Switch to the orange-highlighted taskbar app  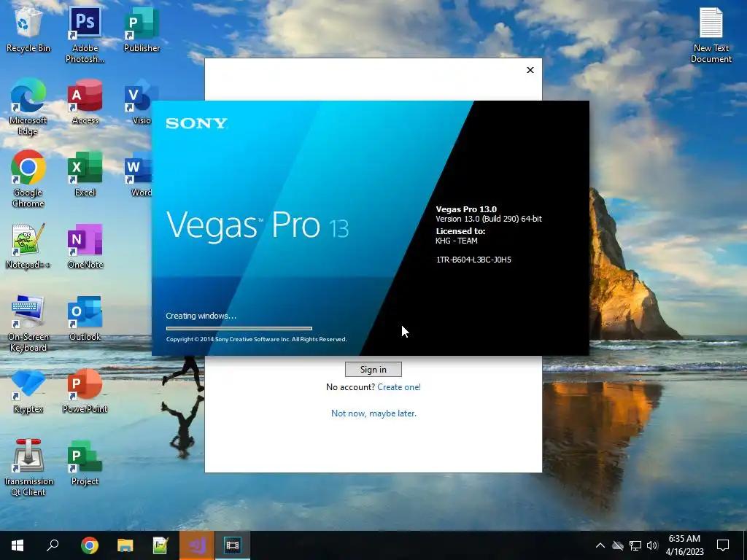pos(197,545)
